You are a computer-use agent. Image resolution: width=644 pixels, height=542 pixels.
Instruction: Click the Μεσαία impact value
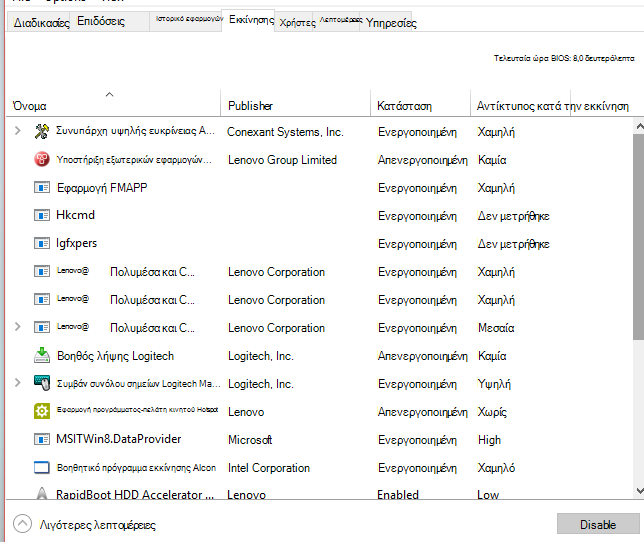496,328
